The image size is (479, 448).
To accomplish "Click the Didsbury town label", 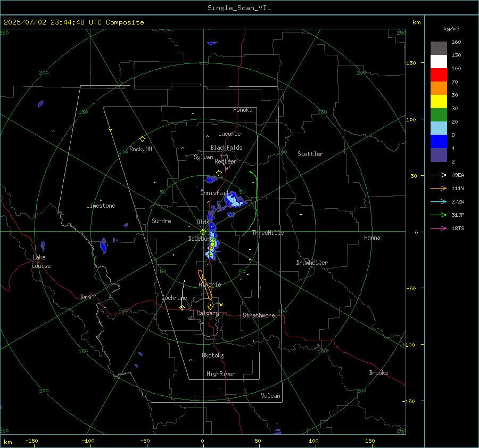I will (201, 239).
